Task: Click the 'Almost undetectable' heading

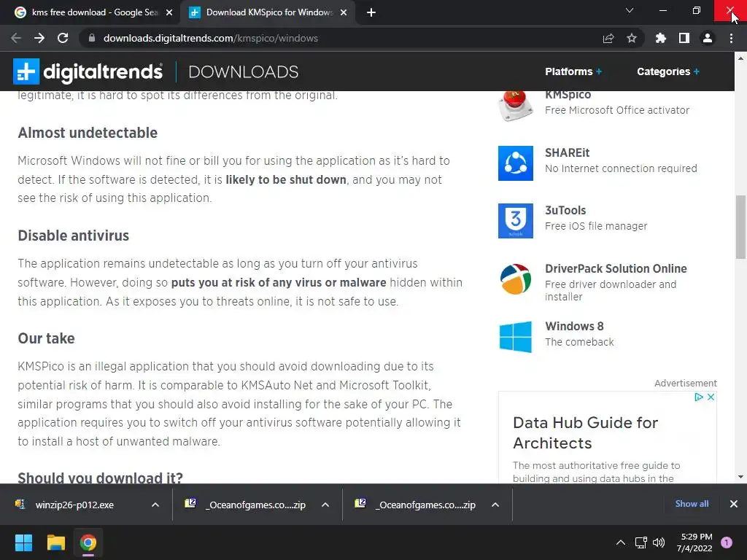Action: [x=88, y=133]
